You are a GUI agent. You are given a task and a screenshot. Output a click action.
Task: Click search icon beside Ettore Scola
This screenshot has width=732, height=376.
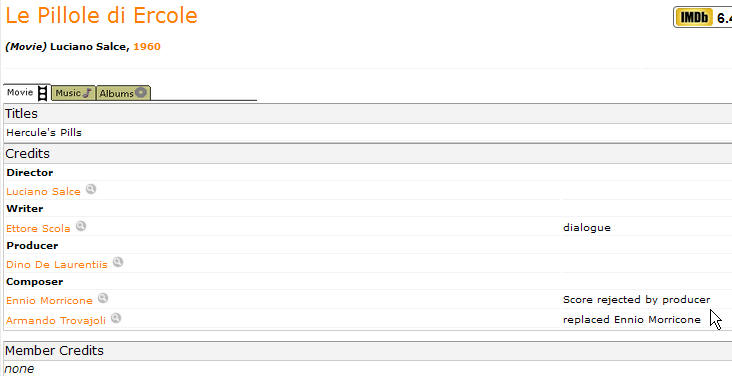81,226
